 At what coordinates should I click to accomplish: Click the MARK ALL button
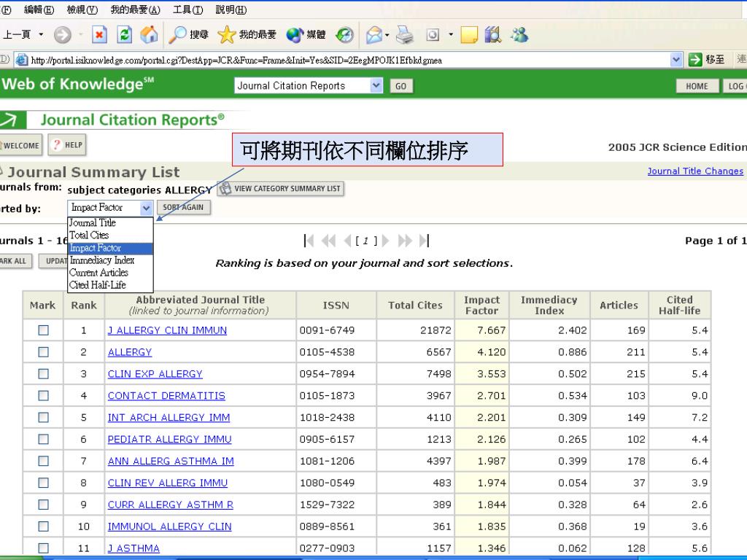point(15,261)
